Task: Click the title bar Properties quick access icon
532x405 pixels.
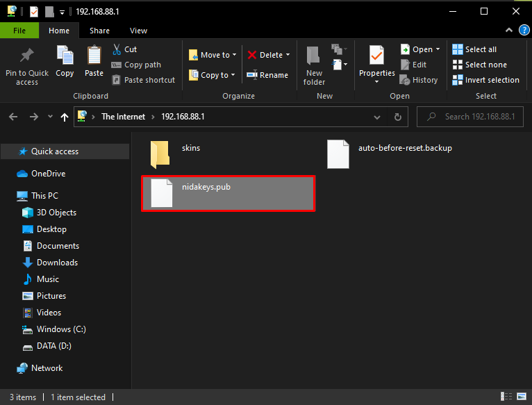Action: (x=34, y=12)
